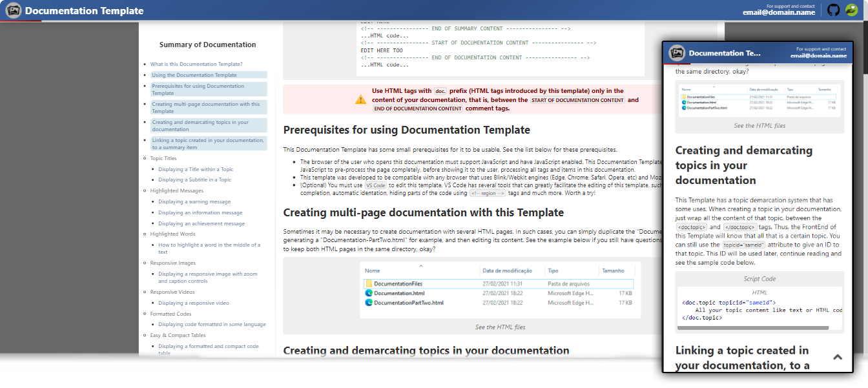This screenshot has width=868, height=388.
Task: Click the Tipo column header in main image
Action: pos(553,271)
